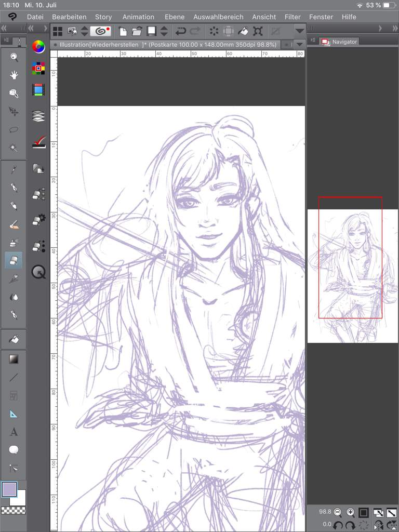Expand the second dock via right chevron
The width and height of the screenshot is (399, 532).
(46, 29)
